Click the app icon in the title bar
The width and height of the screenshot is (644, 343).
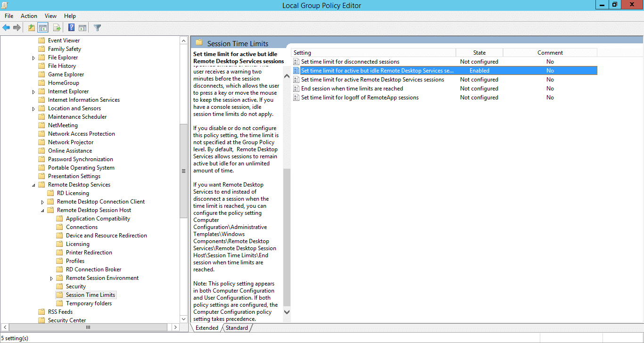coord(5,5)
